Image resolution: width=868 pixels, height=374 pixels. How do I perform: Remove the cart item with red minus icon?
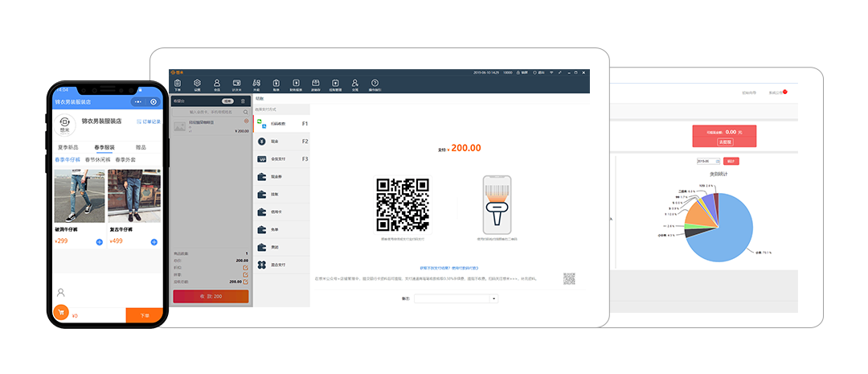pos(246,121)
